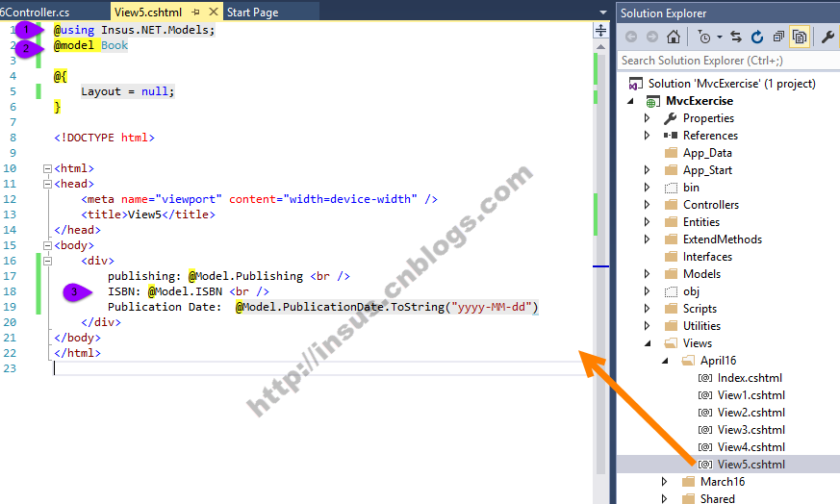Click the App_Start folder icon
840x504 pixels.
click(x=671, y=170)
